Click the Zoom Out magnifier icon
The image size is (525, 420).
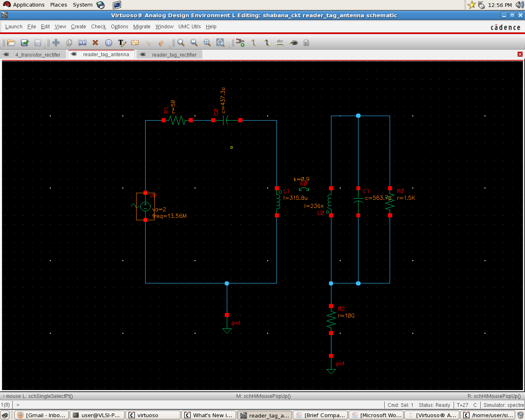pyautogui.click(x=194, y=43)
